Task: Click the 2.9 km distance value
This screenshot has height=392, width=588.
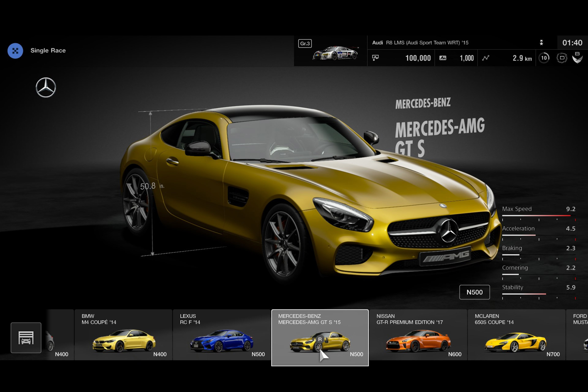Action: pos(522,58)
